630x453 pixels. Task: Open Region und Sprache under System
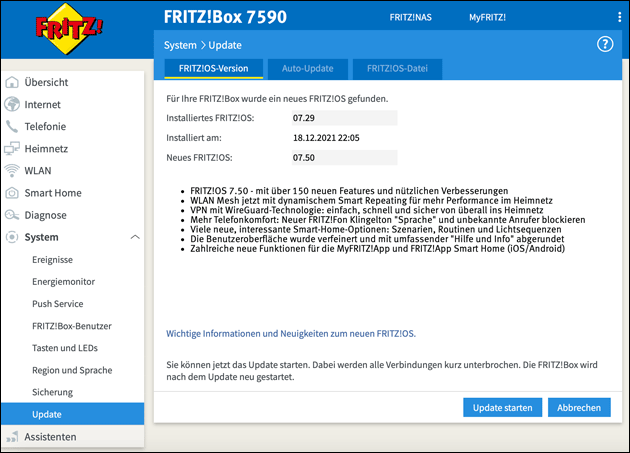tap(72, 370)
